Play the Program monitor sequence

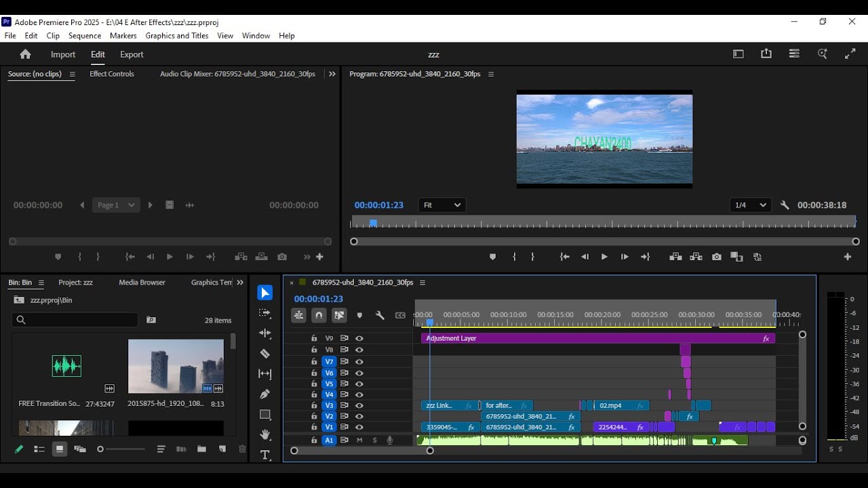[x=604, y=257]
